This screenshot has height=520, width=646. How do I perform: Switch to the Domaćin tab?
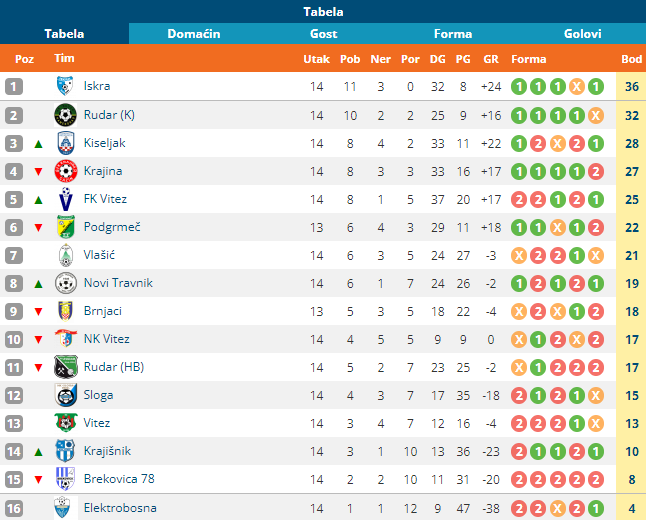(194, 34)
